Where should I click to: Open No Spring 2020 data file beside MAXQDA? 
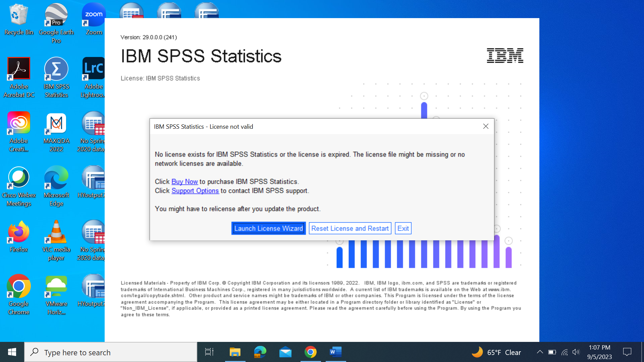(x=92, y=132)
